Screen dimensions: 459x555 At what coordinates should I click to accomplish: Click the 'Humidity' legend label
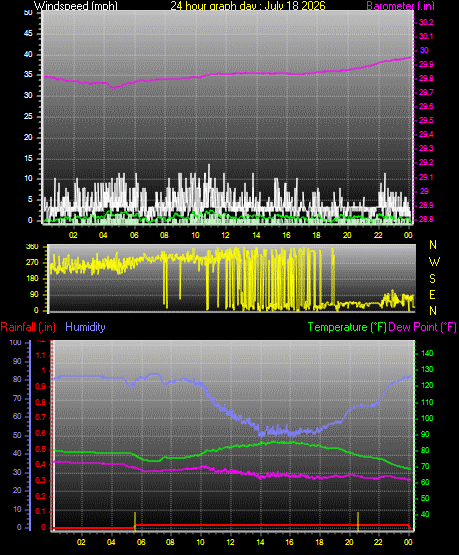(85, 327)
